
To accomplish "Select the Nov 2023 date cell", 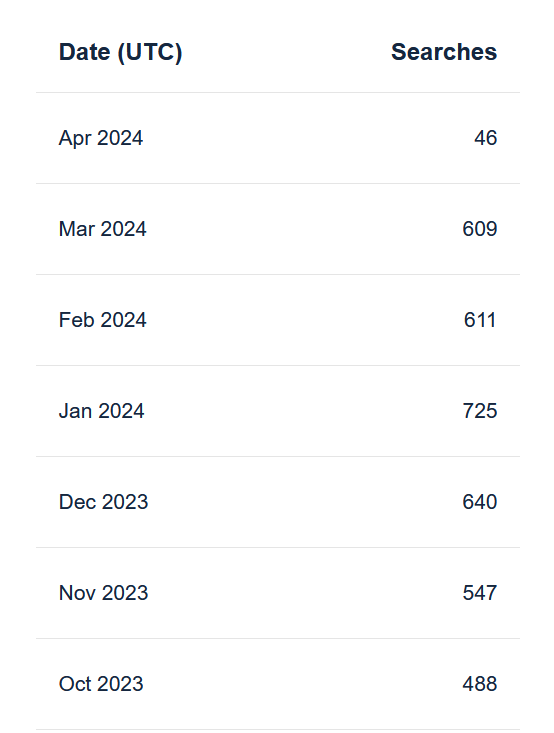I will pos(103,593).
